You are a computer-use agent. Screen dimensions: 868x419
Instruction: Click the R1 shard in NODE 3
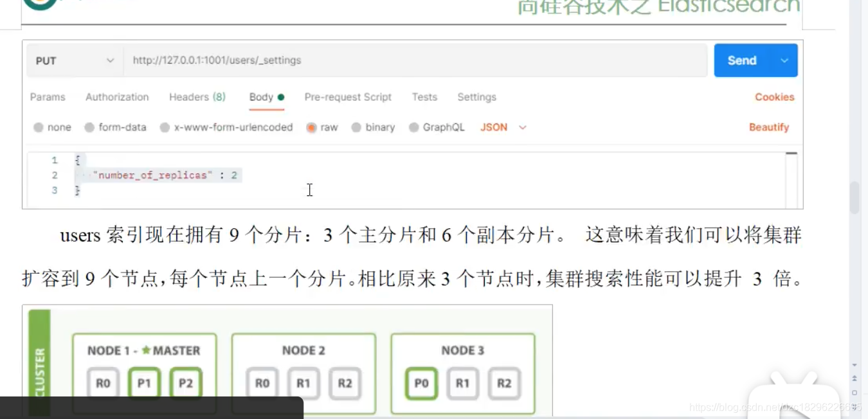click(x=462, y=383)
